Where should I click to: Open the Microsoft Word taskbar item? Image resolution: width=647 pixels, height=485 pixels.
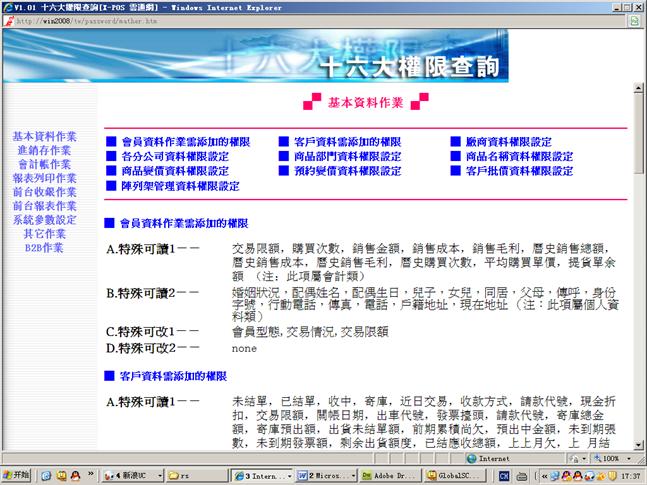tap(327, 476)
